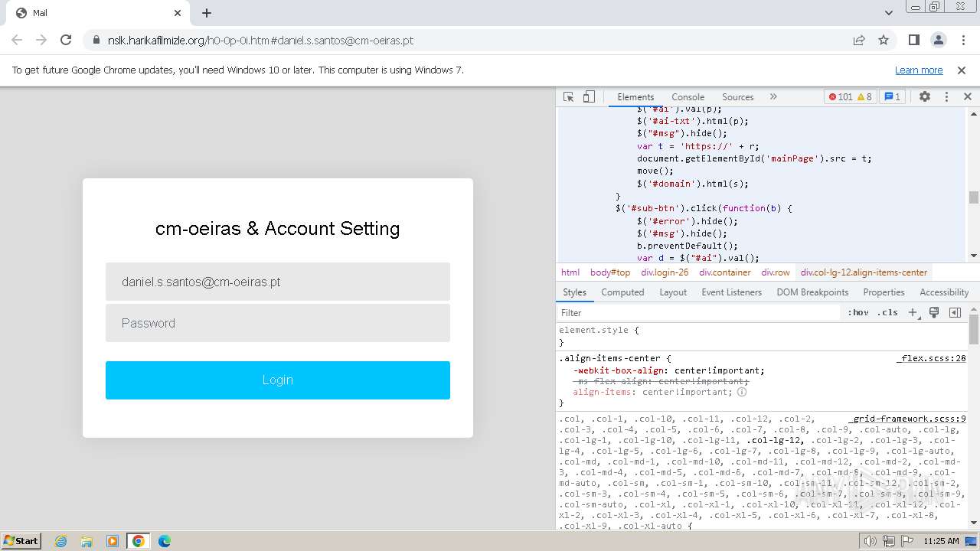Toggle the rendering emulations paintbrush icon
This screenshot has height=551, width=980.
click(x=934, y=312)
